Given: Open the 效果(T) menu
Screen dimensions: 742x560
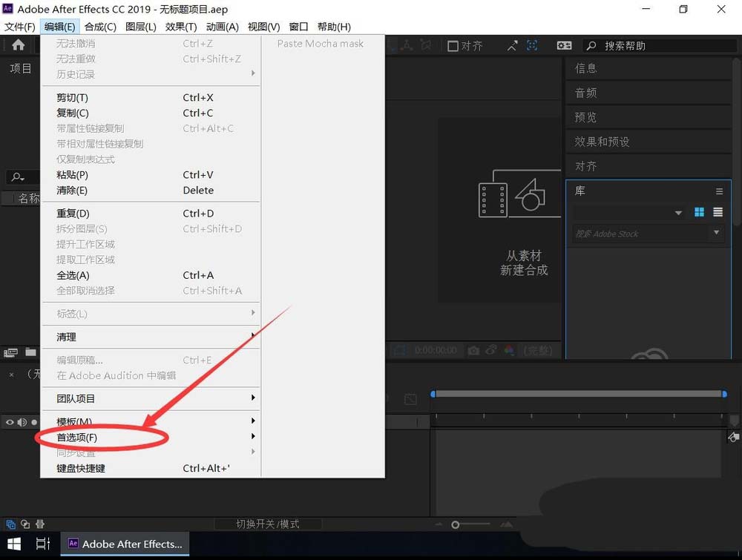Looking at the screenshot, I should tap(181, 27).
